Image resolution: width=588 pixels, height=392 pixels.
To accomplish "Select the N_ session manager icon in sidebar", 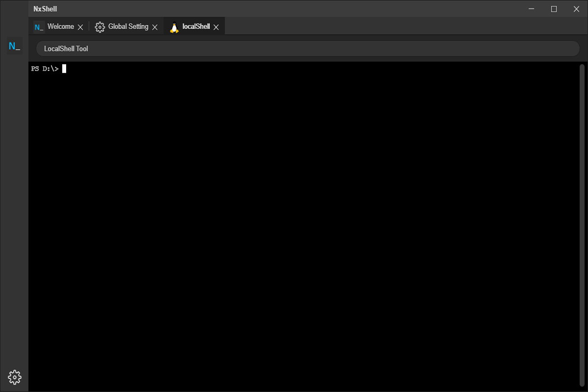I will [14, 45].
